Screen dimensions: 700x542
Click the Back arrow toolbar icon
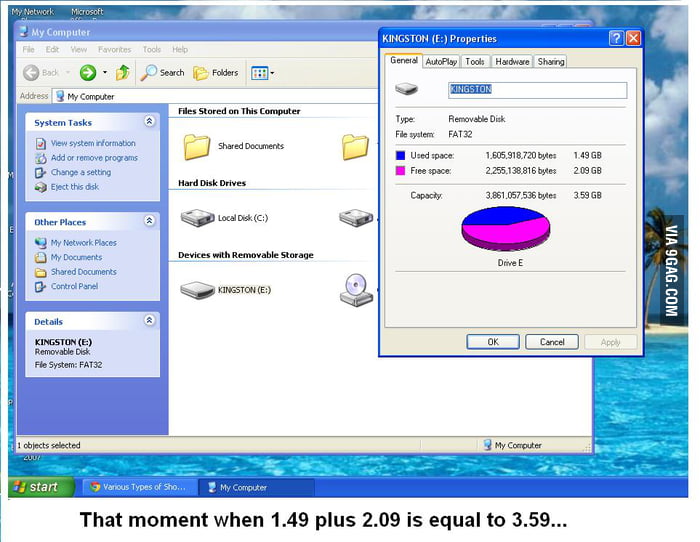click(31, 73)
